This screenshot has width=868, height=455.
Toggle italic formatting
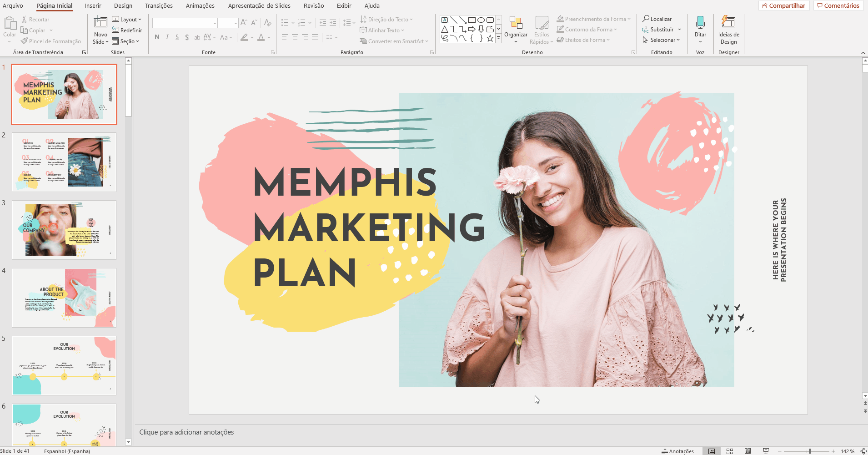tap(167, 37)
